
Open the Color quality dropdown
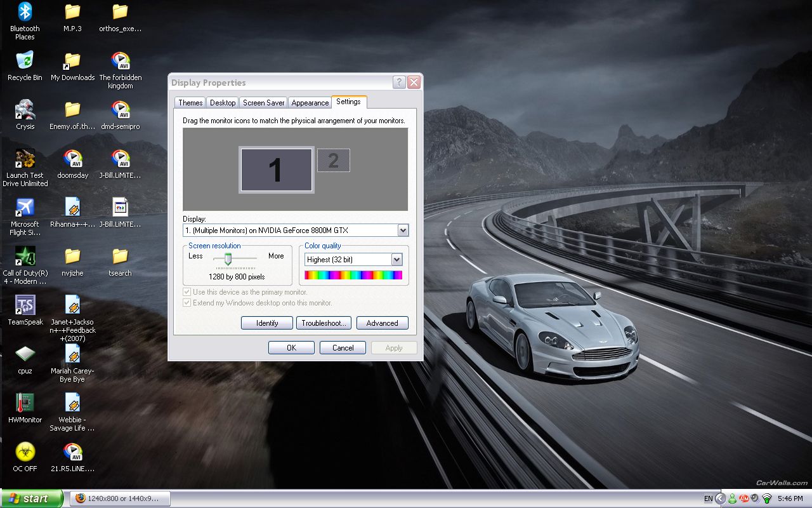pos(396,259)
